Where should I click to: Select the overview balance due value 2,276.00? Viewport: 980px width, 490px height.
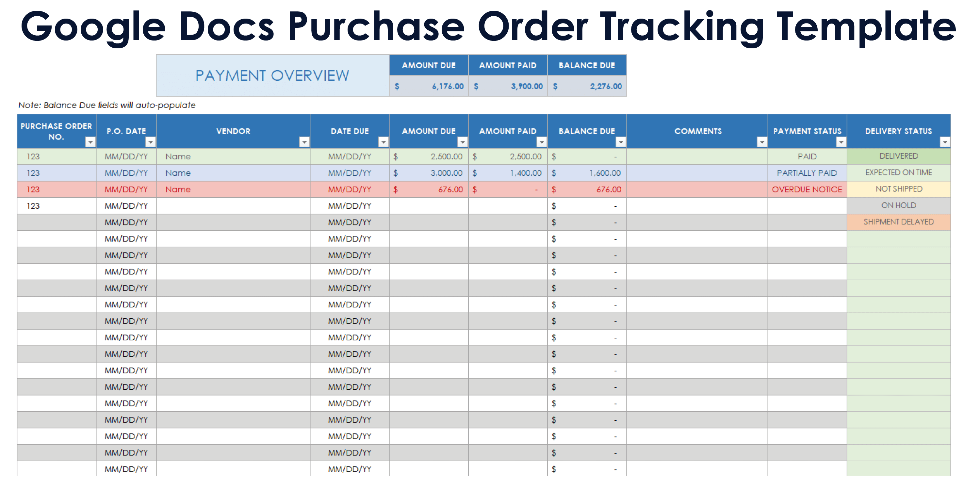point(587,86)
